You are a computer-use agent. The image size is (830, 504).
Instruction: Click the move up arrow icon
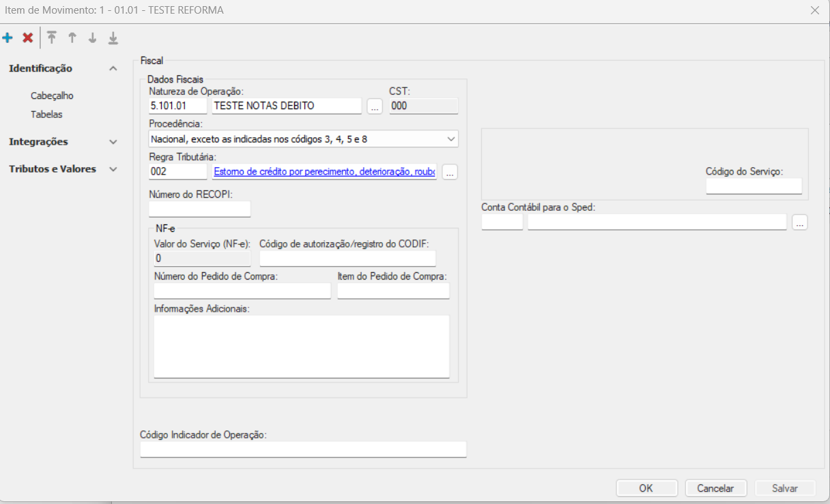[72, 38]
